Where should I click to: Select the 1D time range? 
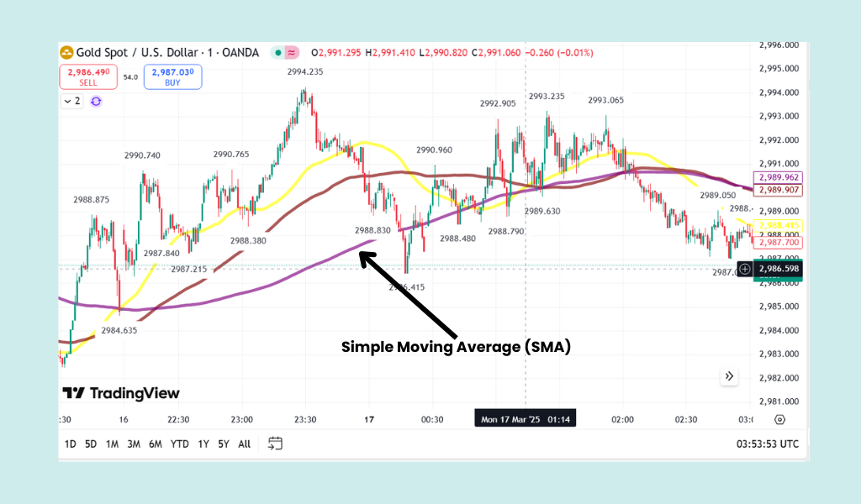pos(71,444)
